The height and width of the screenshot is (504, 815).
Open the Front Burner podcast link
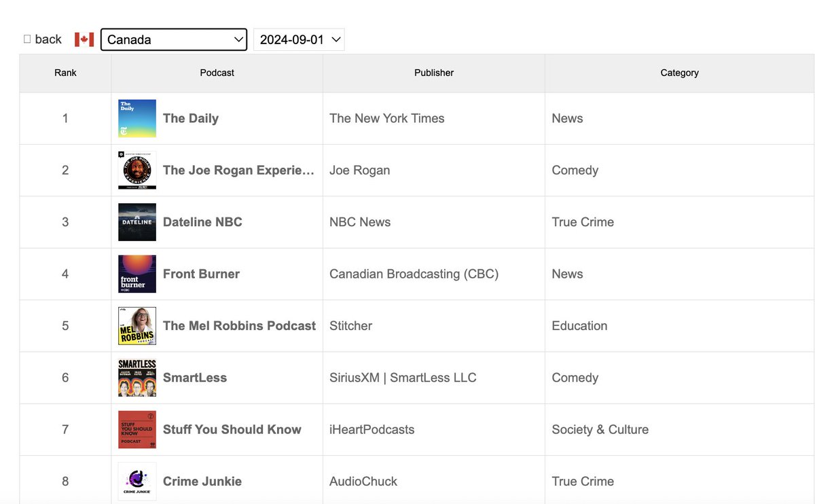tap(201, 274)
